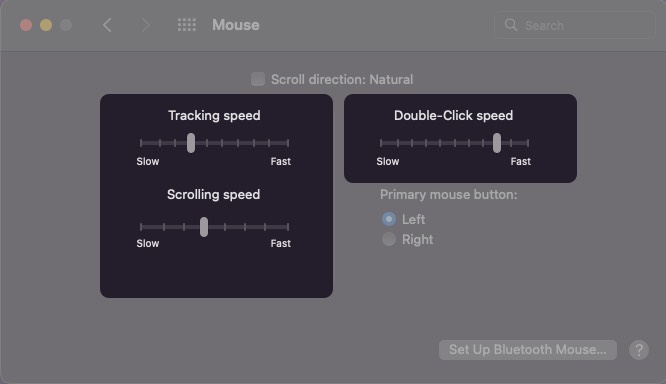Go back with the left chevron
This screenshot has width=666, height=384.
click(107, 25)
